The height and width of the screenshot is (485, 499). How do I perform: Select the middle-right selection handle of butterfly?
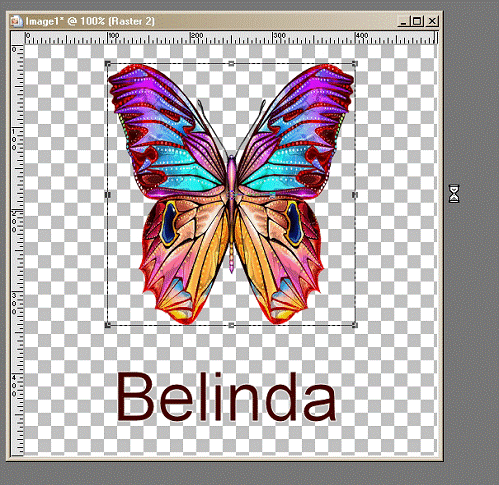(355, 195)
